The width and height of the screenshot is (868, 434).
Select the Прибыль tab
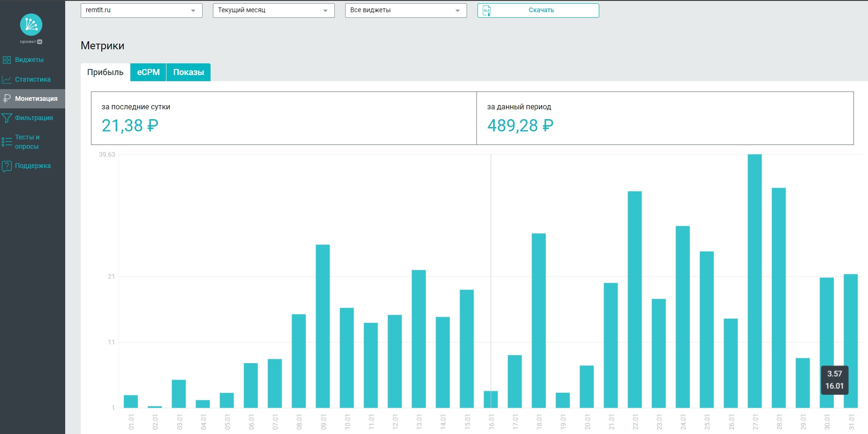coord(105,72)
